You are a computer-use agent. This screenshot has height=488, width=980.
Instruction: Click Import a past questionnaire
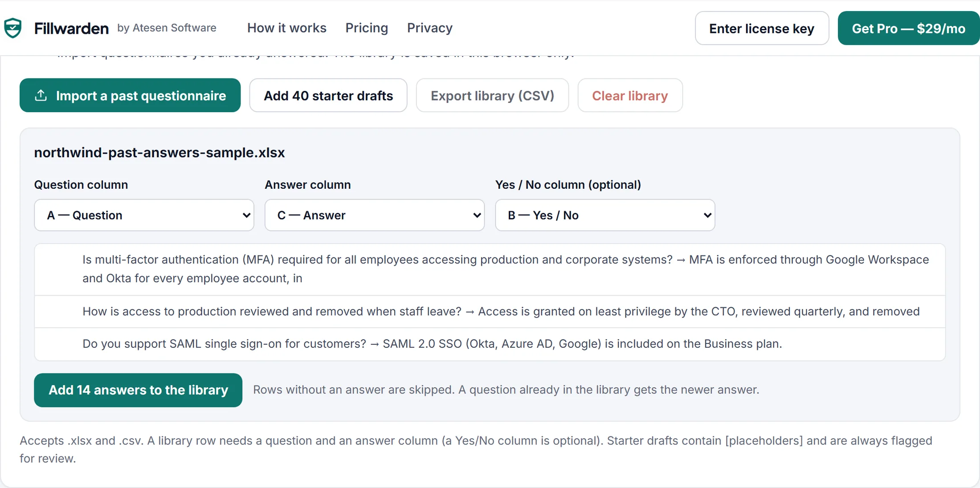pos(130,95)
